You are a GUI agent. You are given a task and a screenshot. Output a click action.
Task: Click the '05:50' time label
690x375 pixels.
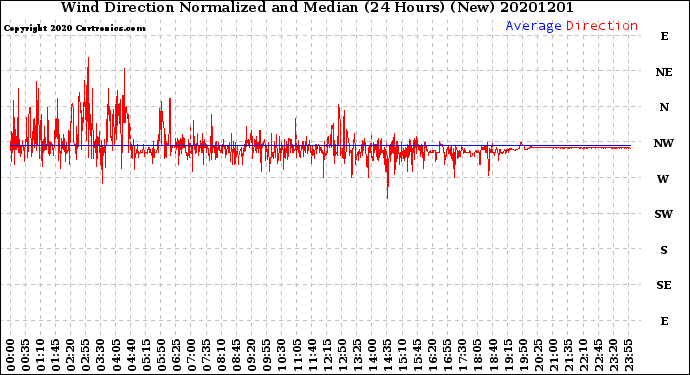pos(161,355)
